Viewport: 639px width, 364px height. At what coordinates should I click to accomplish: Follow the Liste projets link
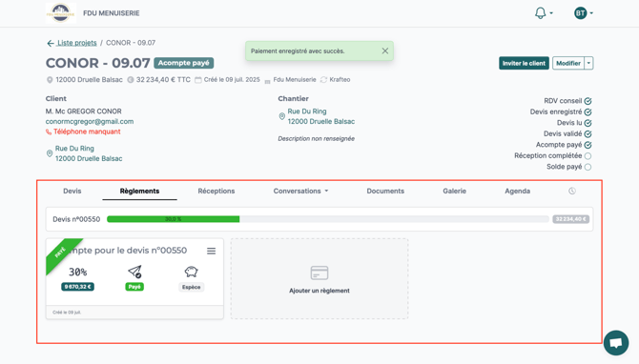pyautogui.click(x=76, y=43)
